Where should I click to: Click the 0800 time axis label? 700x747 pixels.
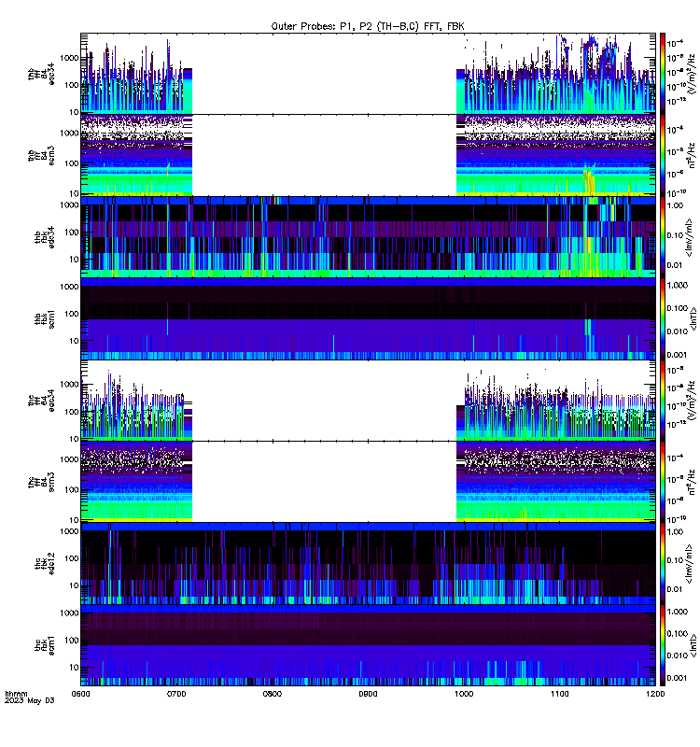point(272,694)
